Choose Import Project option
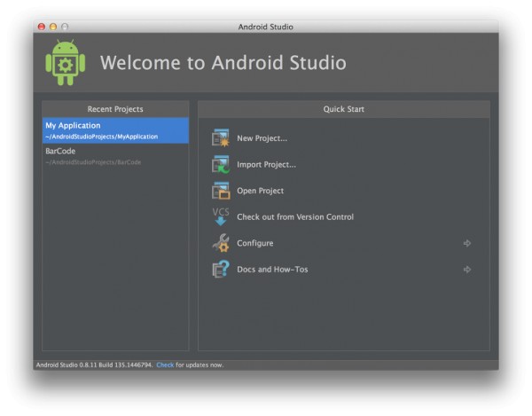532x416 pixels. click(x=266, y=165)
